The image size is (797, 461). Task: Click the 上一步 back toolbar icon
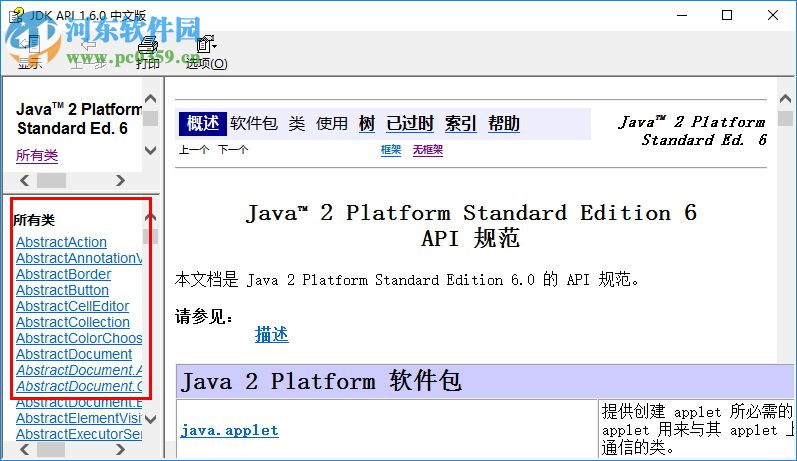point(88,52)
